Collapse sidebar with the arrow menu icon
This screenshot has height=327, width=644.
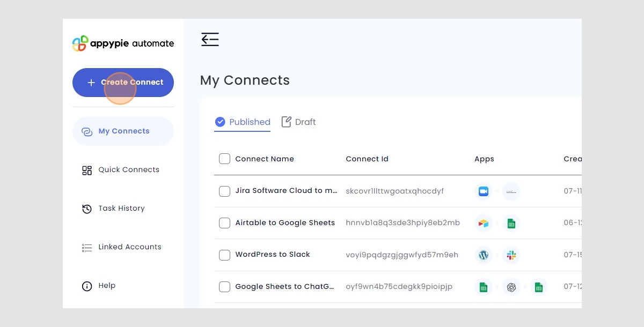pyautogui.click(x=210, y=39)
